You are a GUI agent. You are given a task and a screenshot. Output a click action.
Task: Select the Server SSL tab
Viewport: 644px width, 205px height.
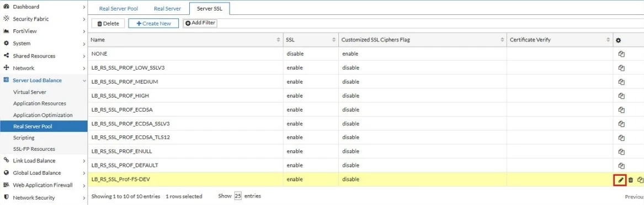(x=210, y=9)
